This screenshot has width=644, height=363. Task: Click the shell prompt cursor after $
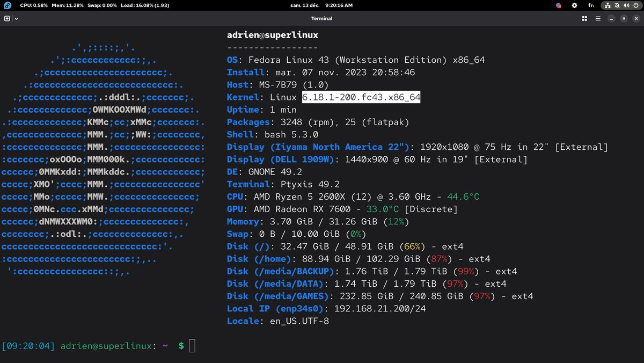coord(192,346)
